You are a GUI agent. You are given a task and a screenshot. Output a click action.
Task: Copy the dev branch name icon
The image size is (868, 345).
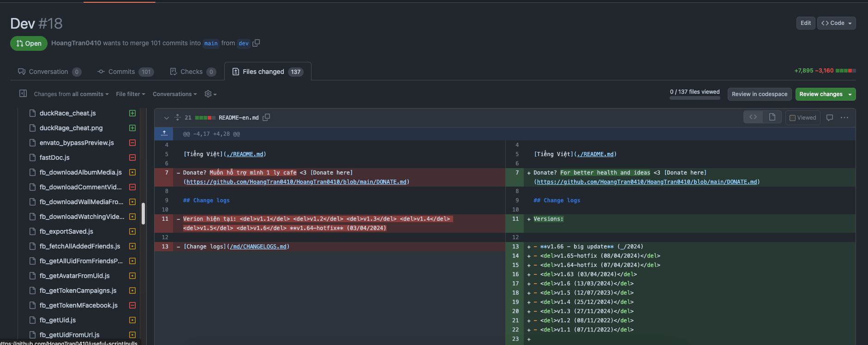256,43
